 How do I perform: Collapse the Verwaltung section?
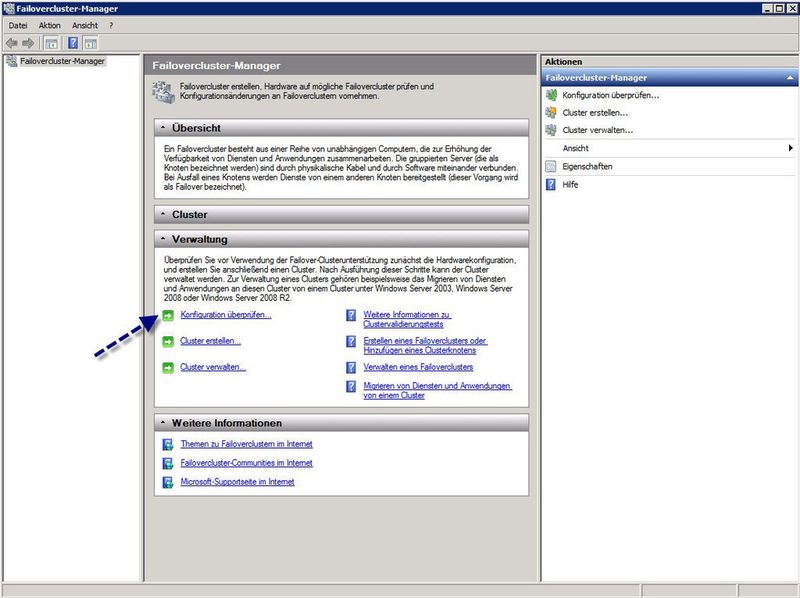[x=163, y=239]
